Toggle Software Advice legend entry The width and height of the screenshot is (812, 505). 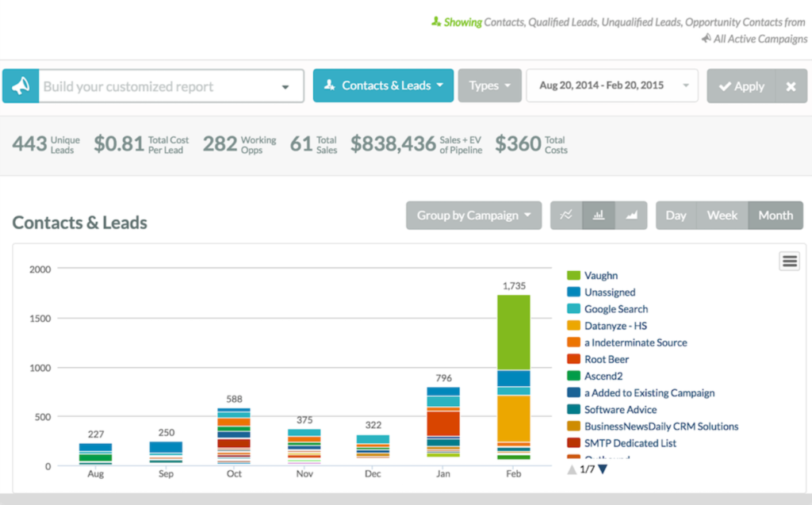click(612, 410)
